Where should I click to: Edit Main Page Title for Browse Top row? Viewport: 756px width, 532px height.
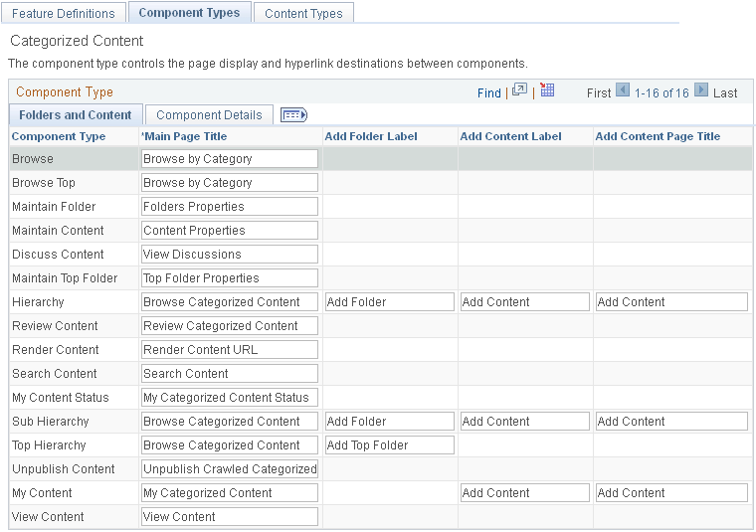pos(230,183)
